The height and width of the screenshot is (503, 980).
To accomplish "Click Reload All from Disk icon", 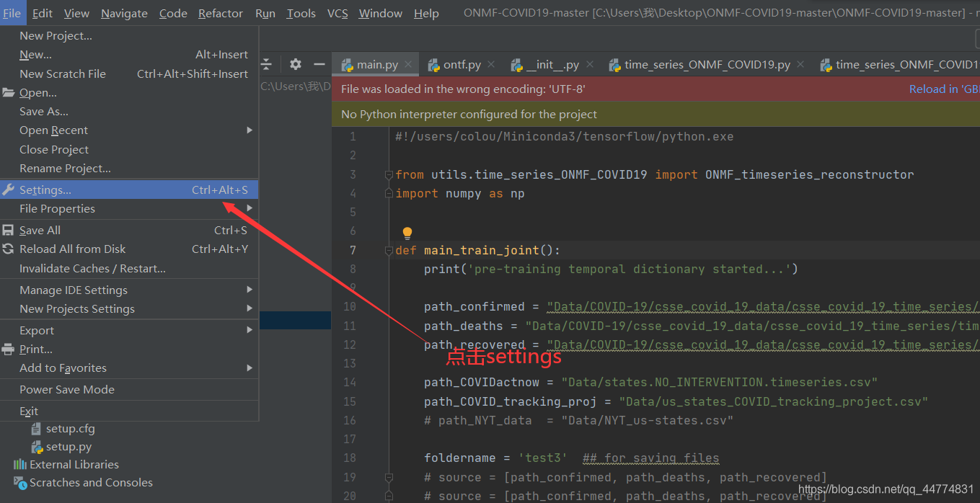I will [8, 249].
